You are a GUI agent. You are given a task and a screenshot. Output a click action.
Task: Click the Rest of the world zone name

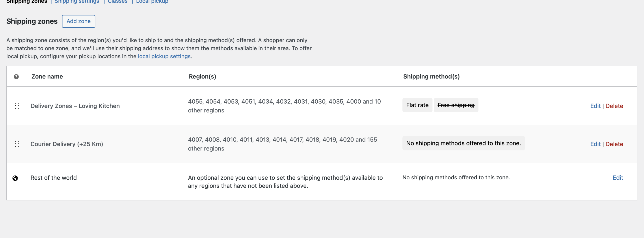(54, 178)
